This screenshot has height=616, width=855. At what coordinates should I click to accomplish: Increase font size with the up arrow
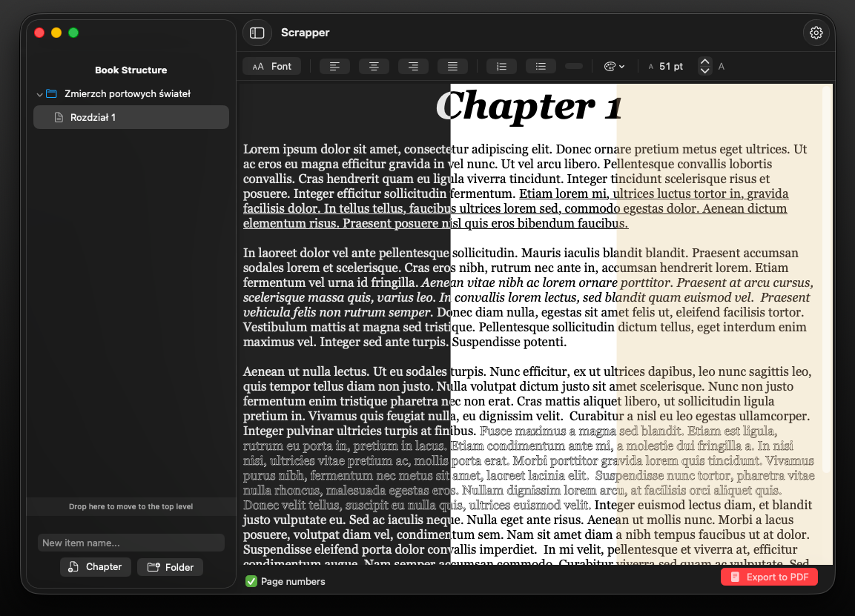tap(704, 62)
